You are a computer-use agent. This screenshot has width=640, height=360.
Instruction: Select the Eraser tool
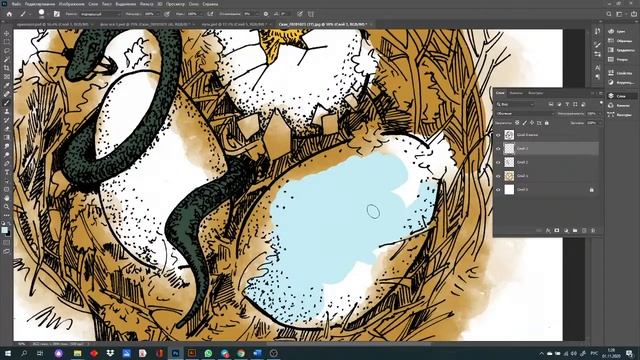tap(7, 129)
